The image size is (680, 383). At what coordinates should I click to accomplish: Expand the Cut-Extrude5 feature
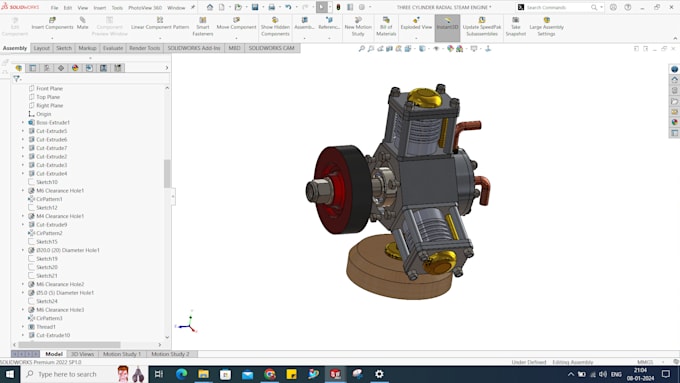(23, 131)
